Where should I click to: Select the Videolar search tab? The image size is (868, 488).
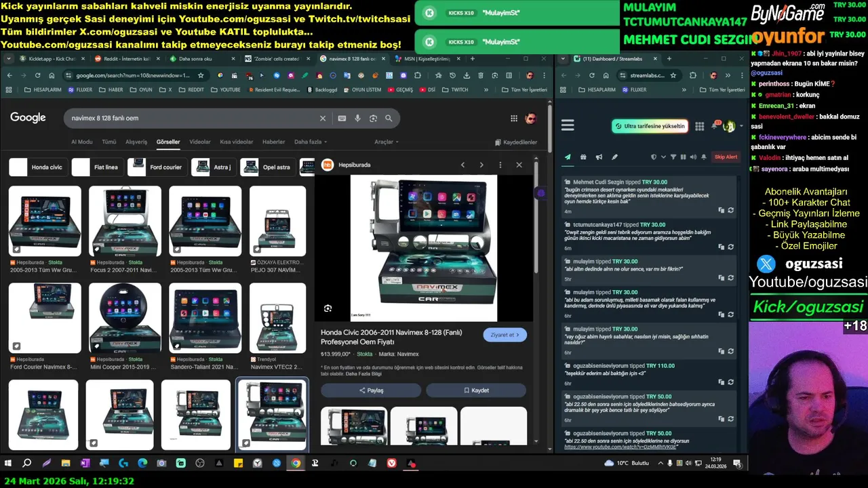[200, 142]
